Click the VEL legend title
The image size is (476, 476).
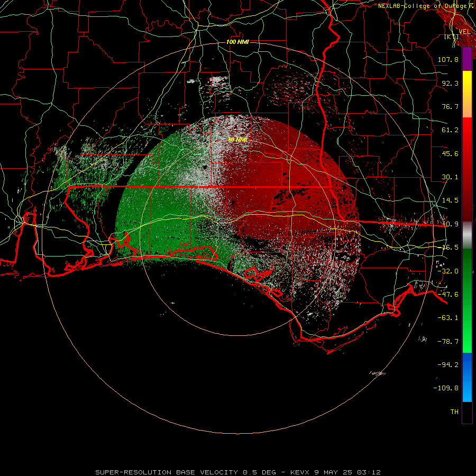tap(464, 32)
